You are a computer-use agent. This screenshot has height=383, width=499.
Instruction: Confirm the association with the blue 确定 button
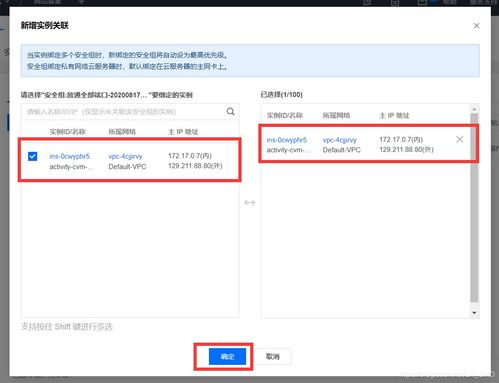[227, 357]
